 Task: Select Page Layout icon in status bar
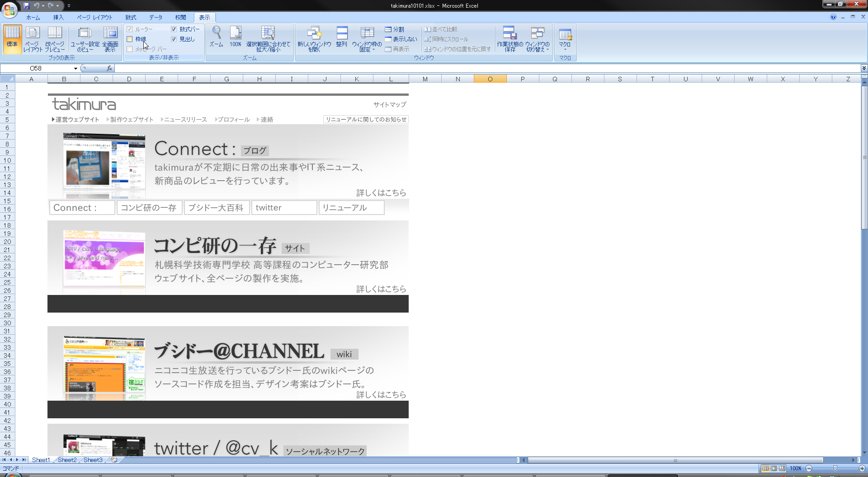coord(774,468)
